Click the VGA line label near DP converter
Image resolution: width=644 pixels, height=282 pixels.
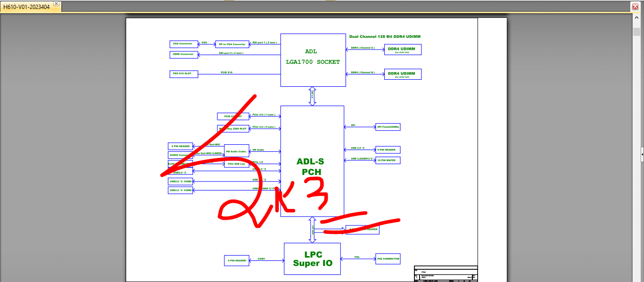click(204, 42)
